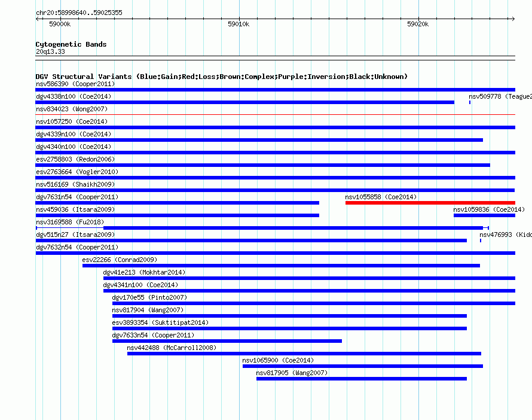Click the 59000k ruler label

click(x=60, y=24)
